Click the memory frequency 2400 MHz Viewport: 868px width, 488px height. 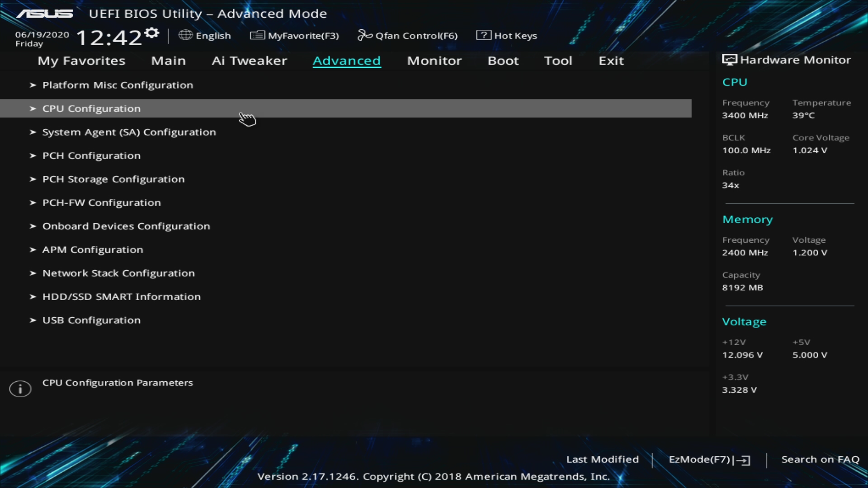click(745, 253)
